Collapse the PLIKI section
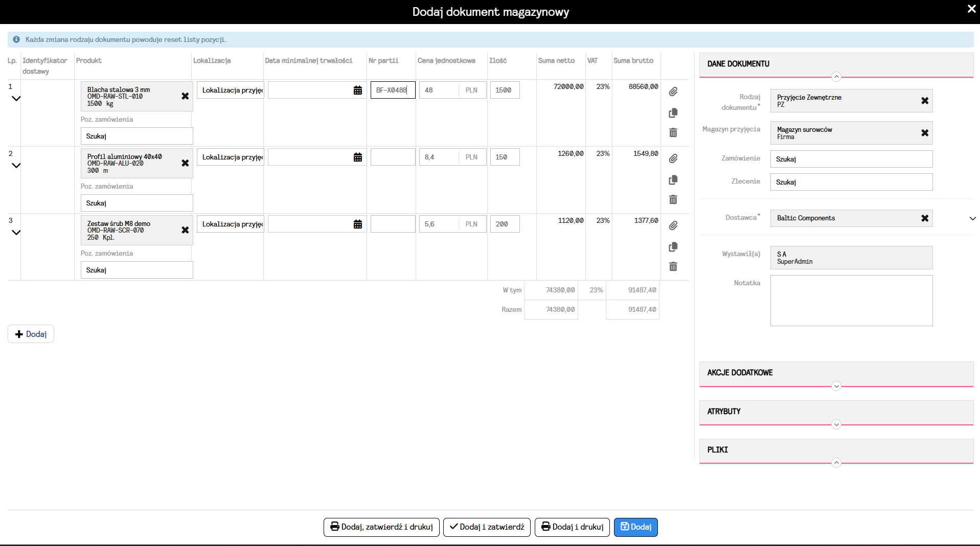Screen dimensions: 980x546 tap(836, 463)
